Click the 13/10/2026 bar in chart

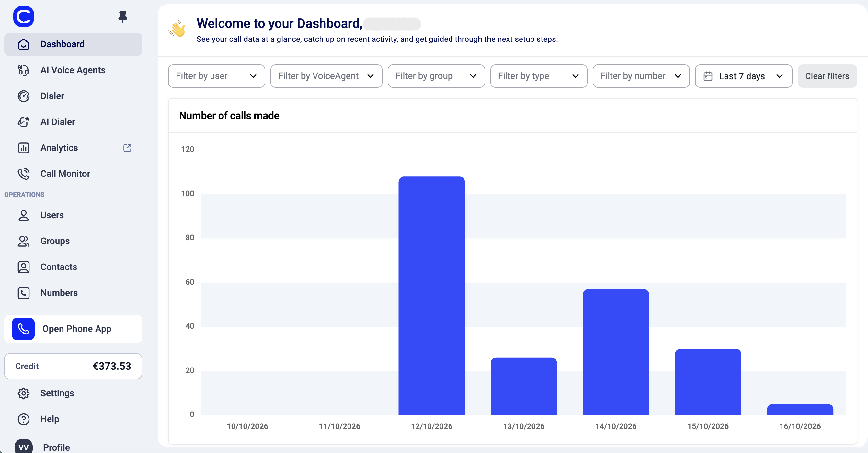[524, 386]
